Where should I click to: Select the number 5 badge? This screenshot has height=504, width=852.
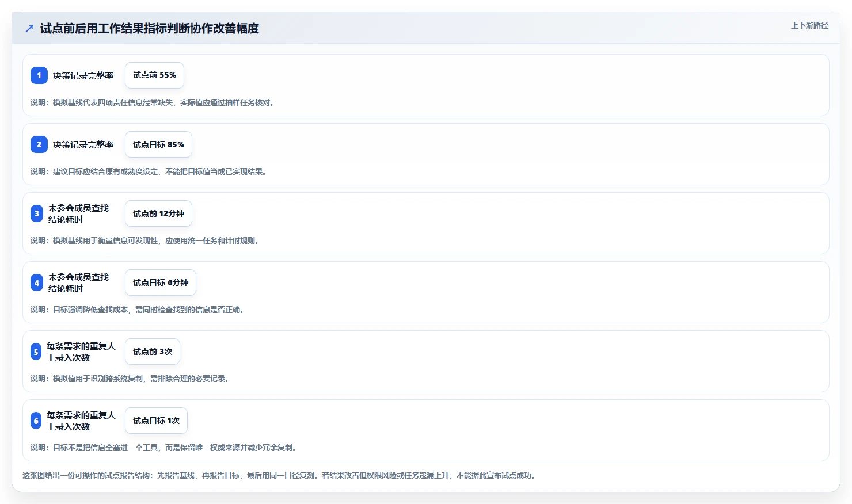[x=36, y=352]
